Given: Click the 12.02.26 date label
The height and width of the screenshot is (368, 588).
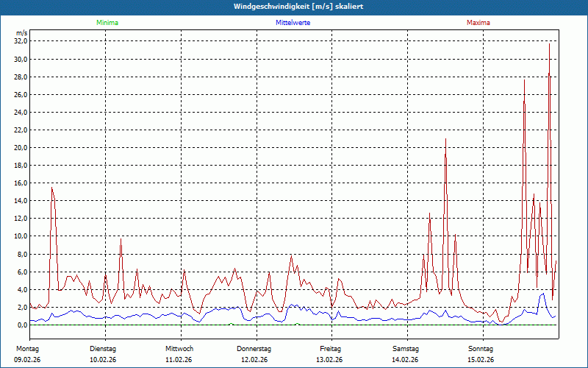Looking at the screenshot, I should (254, 360).
